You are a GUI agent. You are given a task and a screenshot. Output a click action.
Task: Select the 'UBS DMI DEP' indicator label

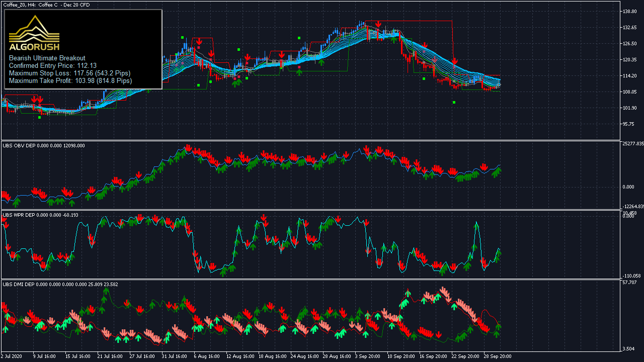tap(19, 284)
